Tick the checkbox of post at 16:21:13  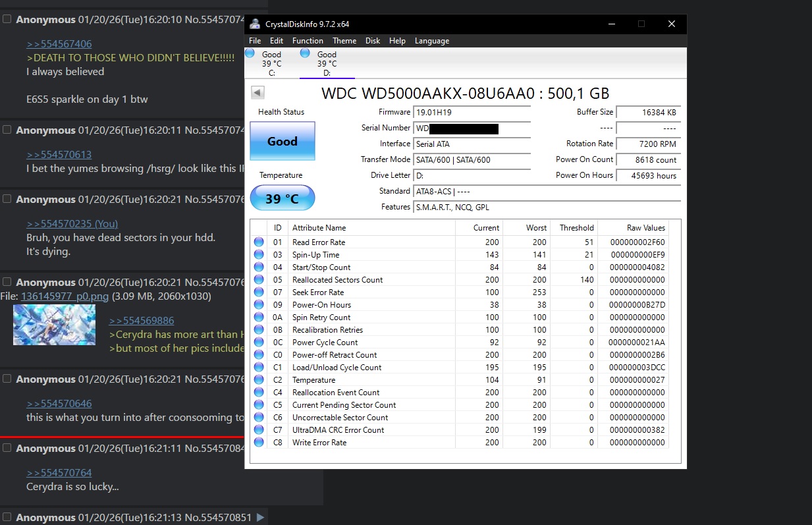click(7, 517)
